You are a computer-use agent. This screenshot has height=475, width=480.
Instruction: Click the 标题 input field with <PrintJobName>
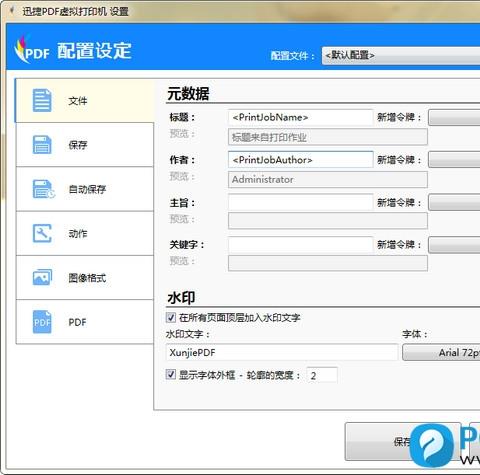(300, 117)
